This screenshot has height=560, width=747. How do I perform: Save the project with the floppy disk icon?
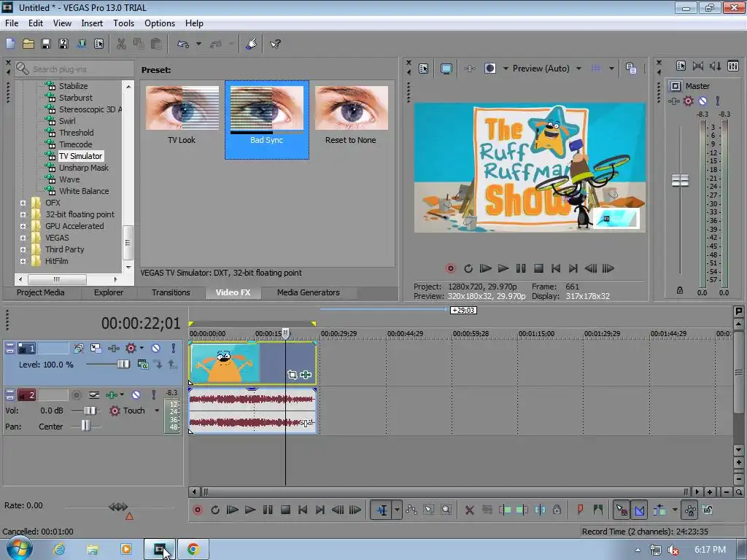[x=46, y=44]
